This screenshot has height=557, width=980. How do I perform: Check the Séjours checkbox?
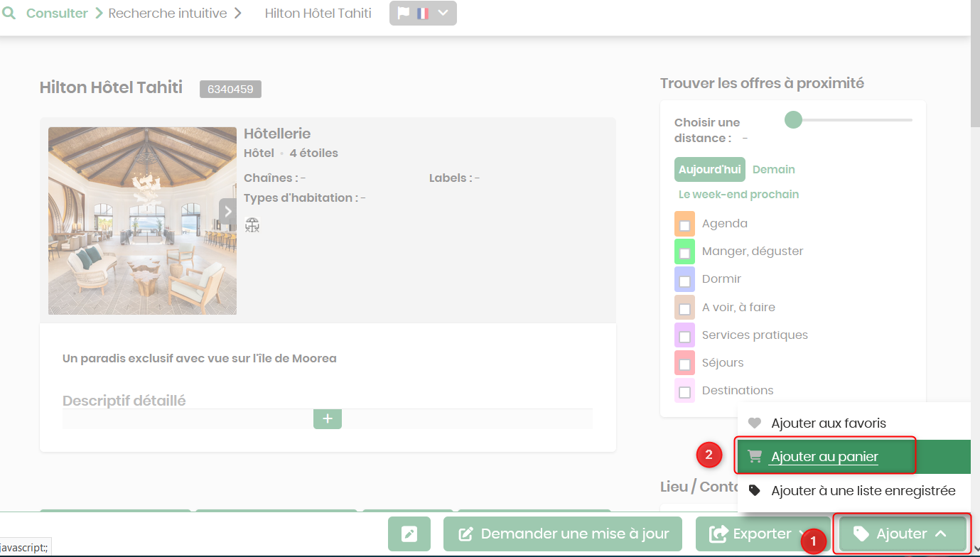[x=684, y=364]
